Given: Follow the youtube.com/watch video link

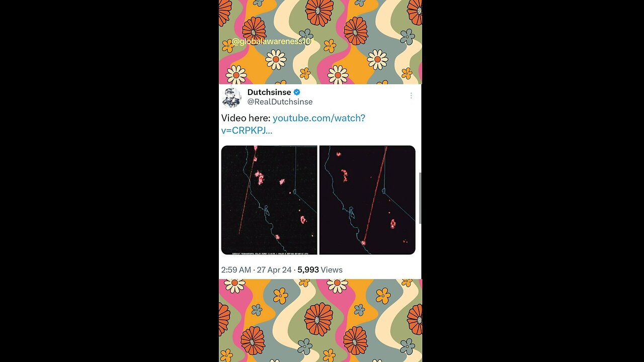Looking at the screenshot, I should coord(293,124).
